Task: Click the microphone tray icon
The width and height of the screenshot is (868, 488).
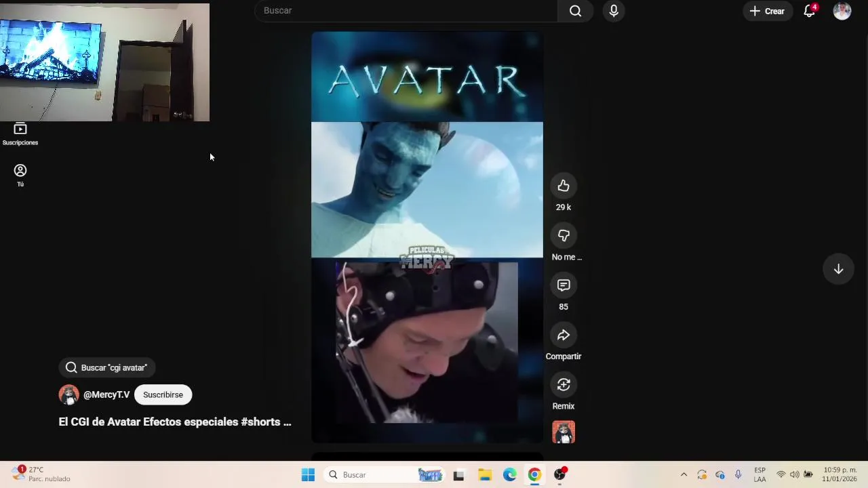Action: click(x=738, y=474)
